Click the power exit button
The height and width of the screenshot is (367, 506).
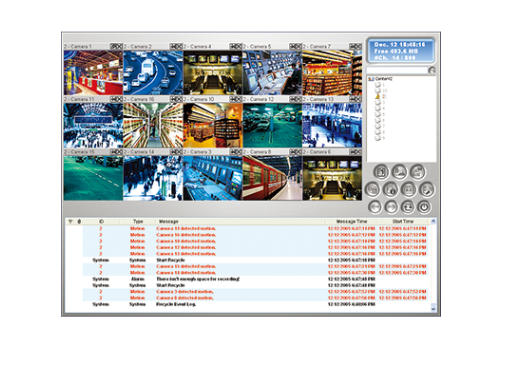click(x=424, y=207)
